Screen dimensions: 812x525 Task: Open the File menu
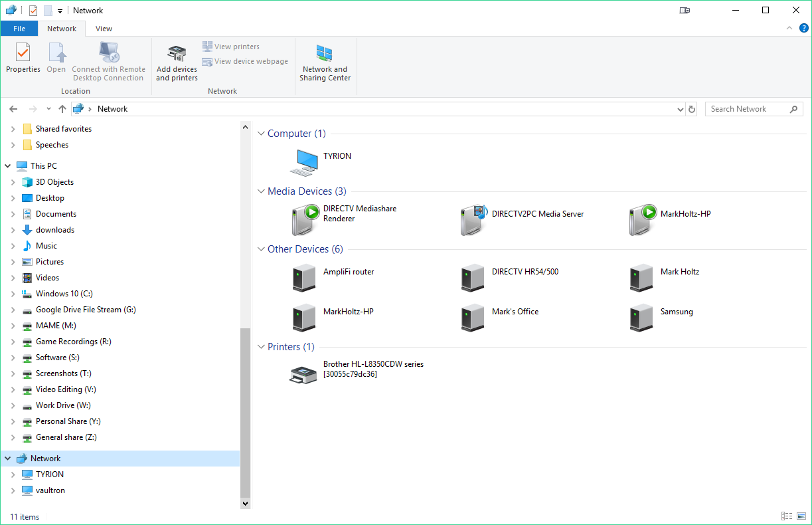pos(19,29)
